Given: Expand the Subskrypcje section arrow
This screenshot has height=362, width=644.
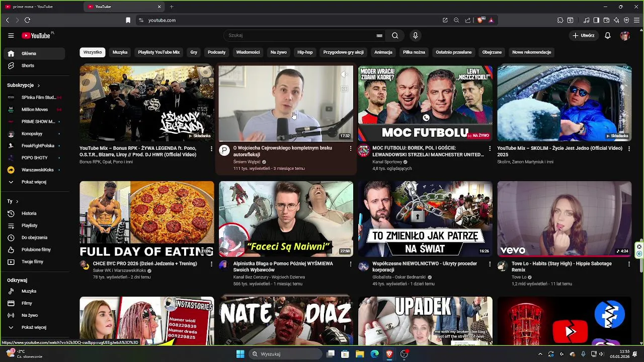Looking at the screenshot, I should (x=38, y=85).
